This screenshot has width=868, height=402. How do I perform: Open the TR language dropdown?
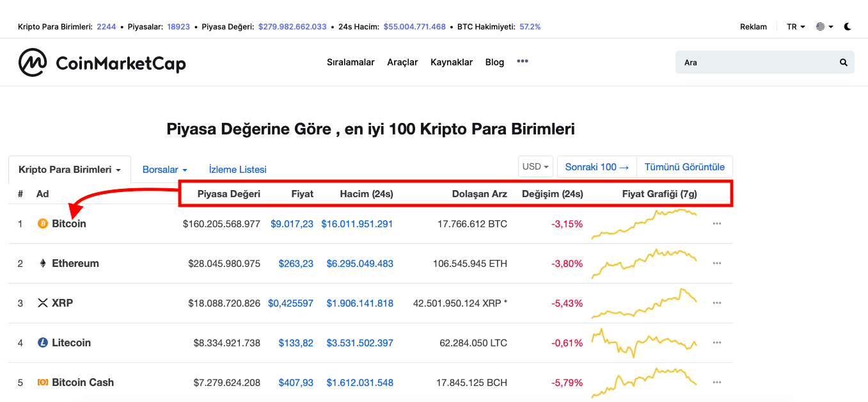pyautogui.click(x=794, y=26)
